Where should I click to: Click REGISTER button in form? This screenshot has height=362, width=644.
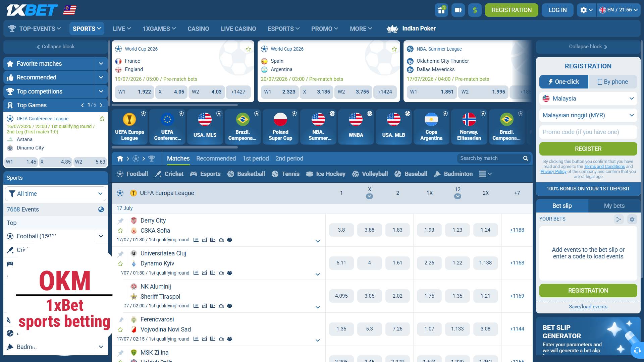(588, 149)
